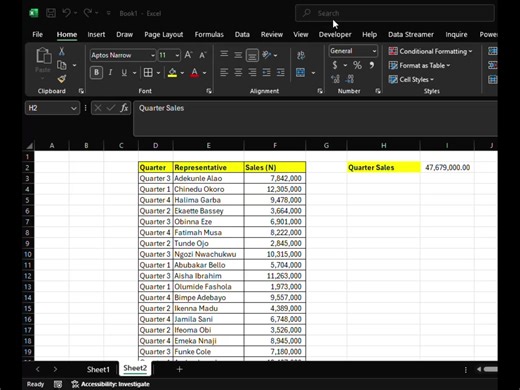This screenshot has width=520, height=390.
Task: Open Format as Table menu
Action: (x=419, y=65)
